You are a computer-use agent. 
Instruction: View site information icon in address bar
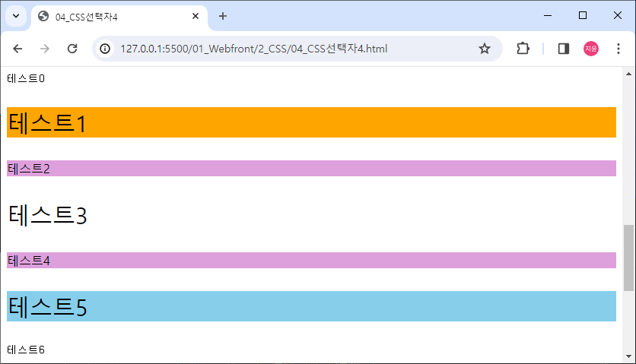click(105, 49)
